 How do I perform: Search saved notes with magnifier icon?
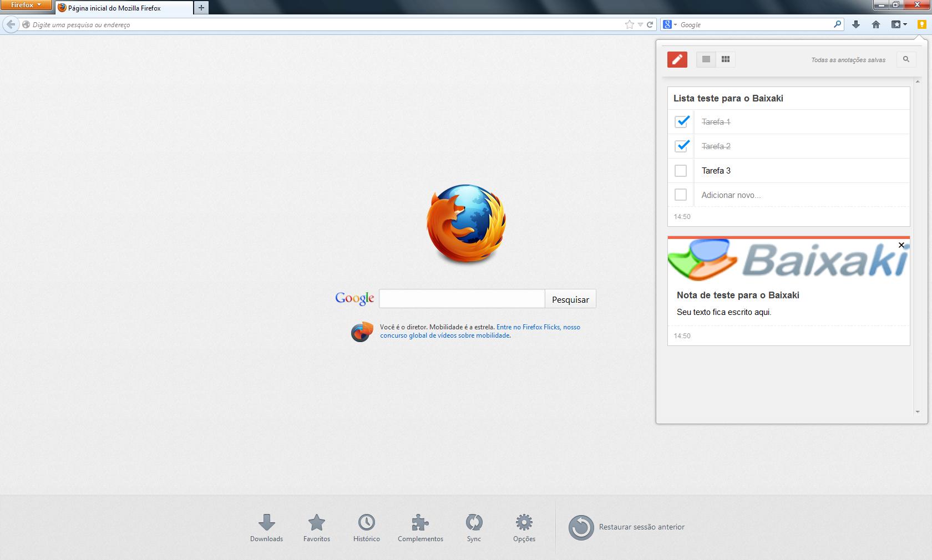point(906,59)
